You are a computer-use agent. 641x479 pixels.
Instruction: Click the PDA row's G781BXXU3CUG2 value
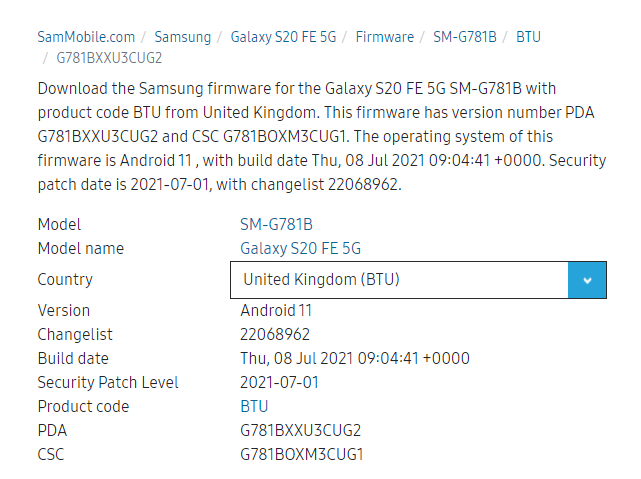click(x=300, y=430)
